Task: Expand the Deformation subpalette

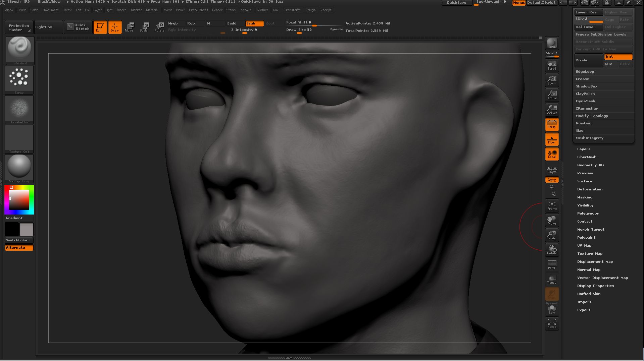Action: click(x=590, y=189)
